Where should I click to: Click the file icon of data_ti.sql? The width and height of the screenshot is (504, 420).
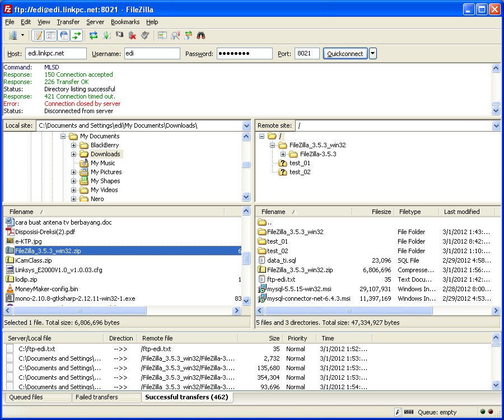click(262, 260)
